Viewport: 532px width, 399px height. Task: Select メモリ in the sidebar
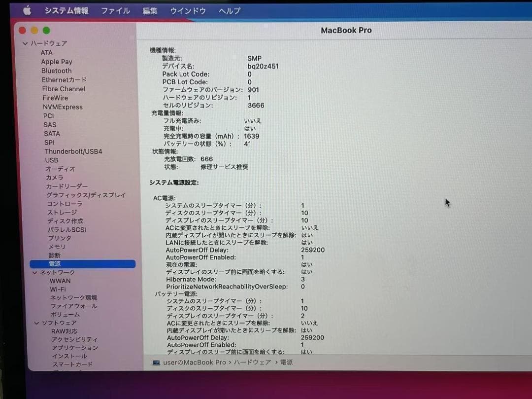tap(57, 247)
